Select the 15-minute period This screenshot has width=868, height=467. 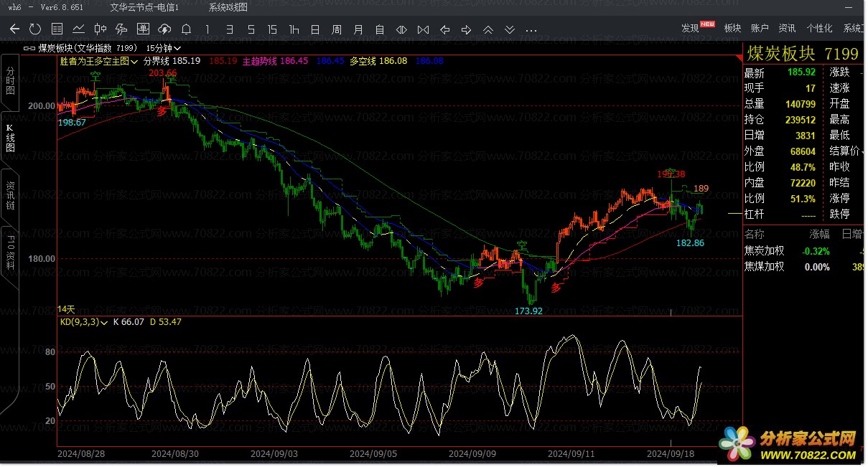(272, 29)
